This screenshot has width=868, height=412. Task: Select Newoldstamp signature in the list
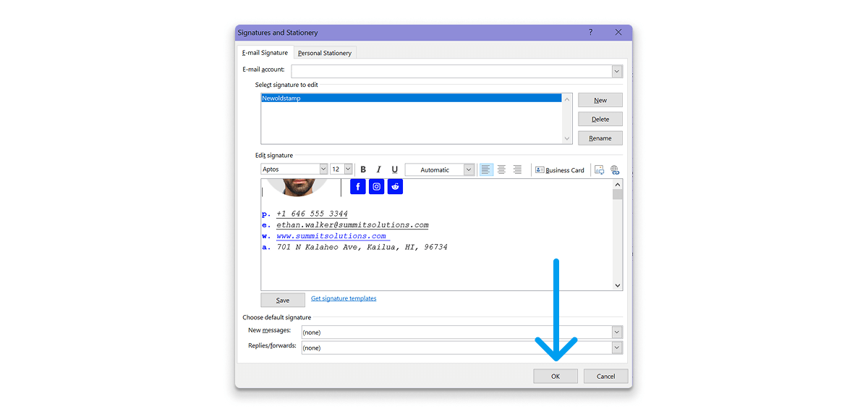(411, 98)
